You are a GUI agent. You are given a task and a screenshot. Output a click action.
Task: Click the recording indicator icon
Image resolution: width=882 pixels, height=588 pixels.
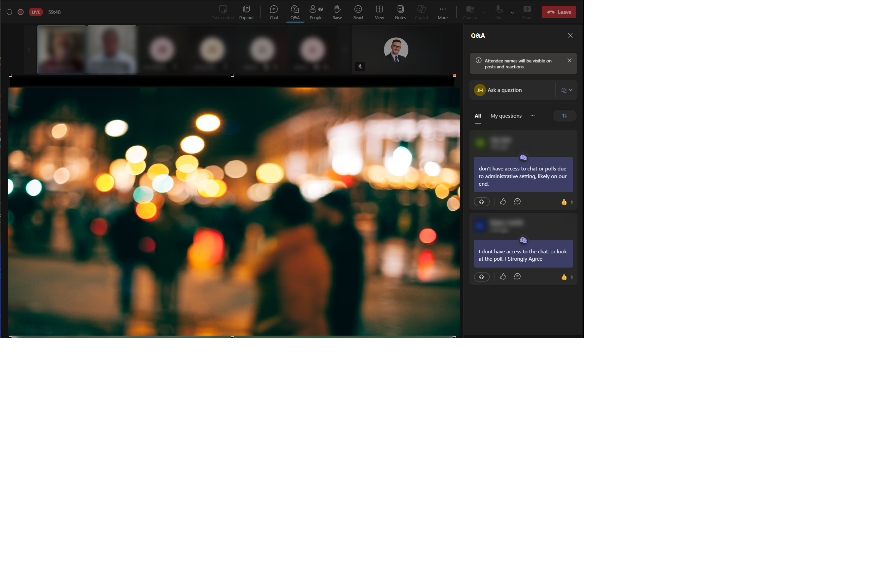pyautogui.click(x=20, y=12)
